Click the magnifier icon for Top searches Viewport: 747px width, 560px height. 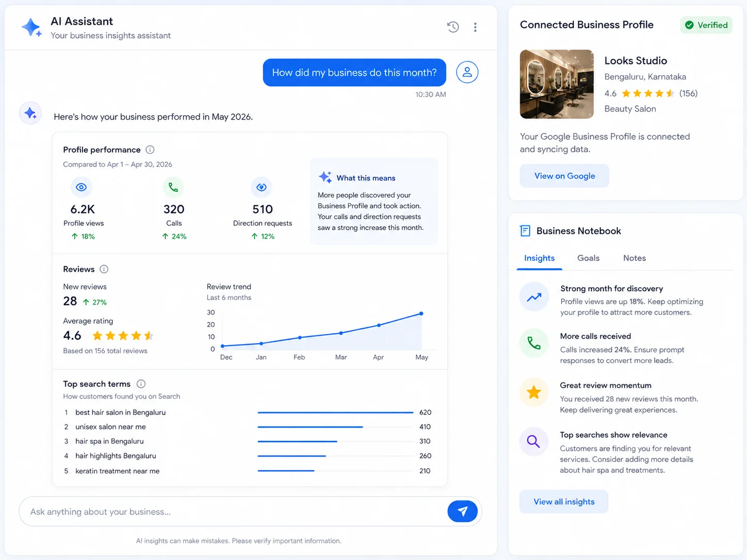534,441
